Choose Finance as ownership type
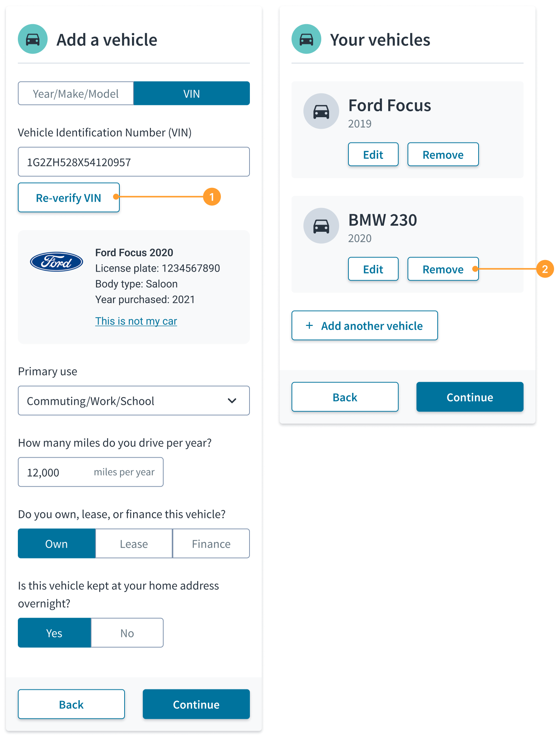 [x=211, y=544]
